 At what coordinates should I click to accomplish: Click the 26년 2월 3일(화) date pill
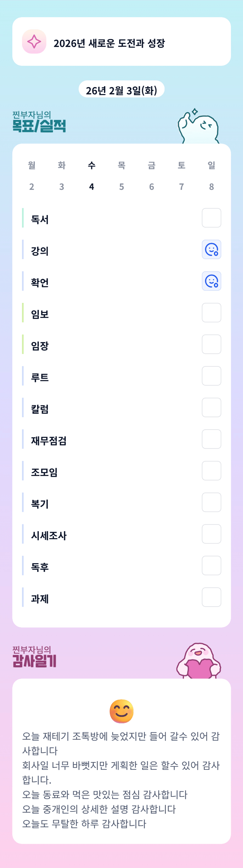[122, 90]
